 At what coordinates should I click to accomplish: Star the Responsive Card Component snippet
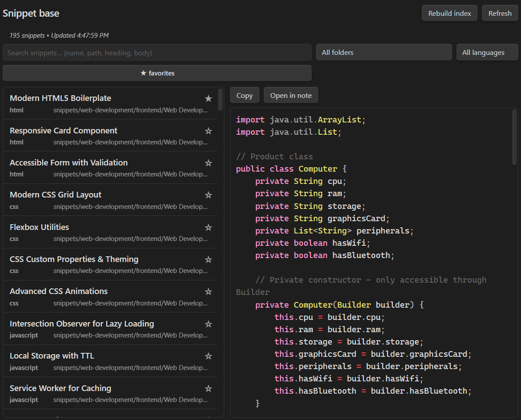208,131
